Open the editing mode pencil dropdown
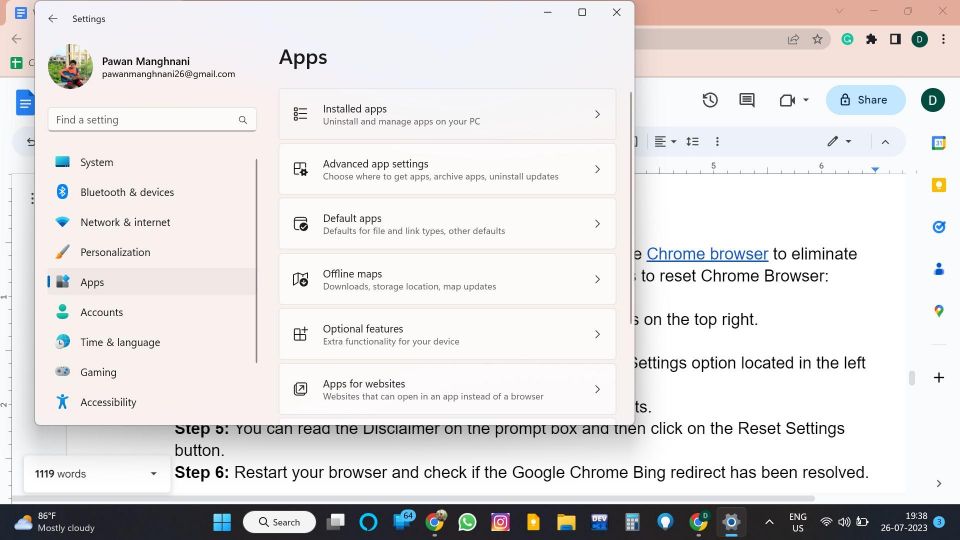960x540 pixels. [x=839, y=142]
